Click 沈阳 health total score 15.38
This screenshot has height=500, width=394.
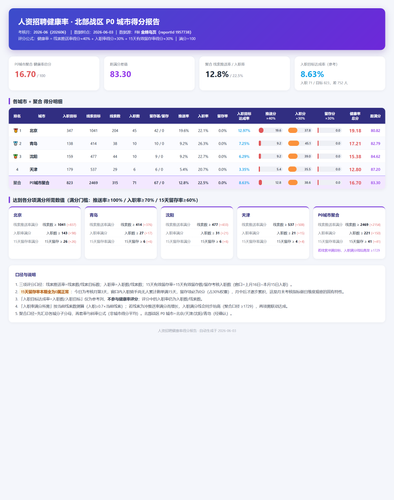(355, 156)
